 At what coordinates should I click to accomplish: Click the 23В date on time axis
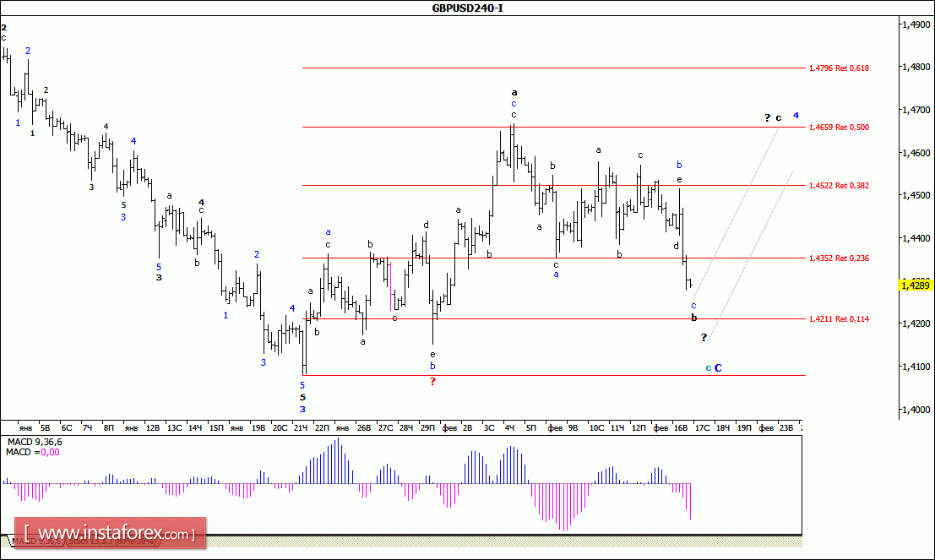click(786, 427)
